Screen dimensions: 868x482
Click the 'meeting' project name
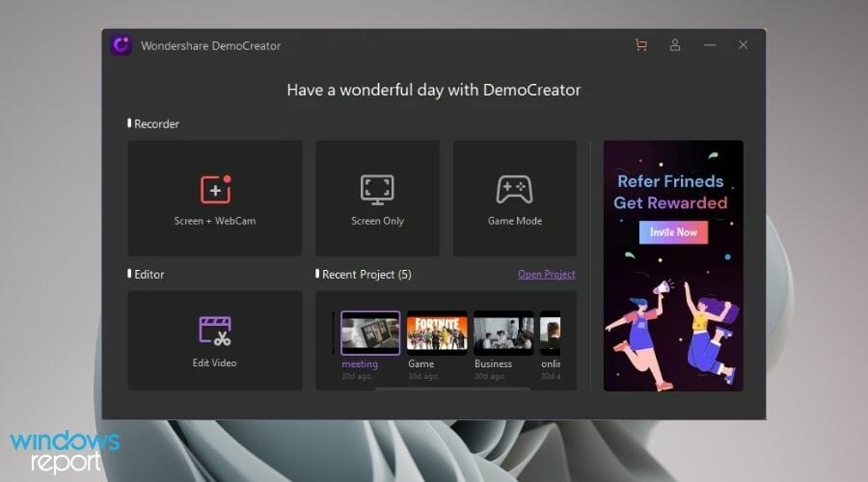(360, 364)
